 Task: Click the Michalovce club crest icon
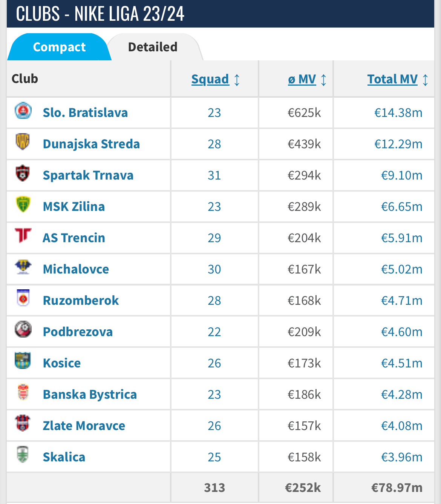pos(23,267)
